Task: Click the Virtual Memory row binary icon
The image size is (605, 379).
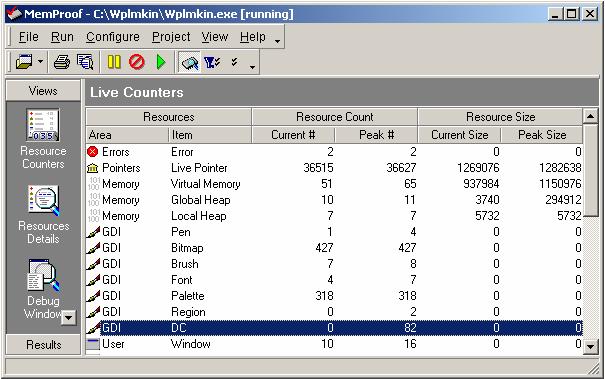Action: pos(94,184)
